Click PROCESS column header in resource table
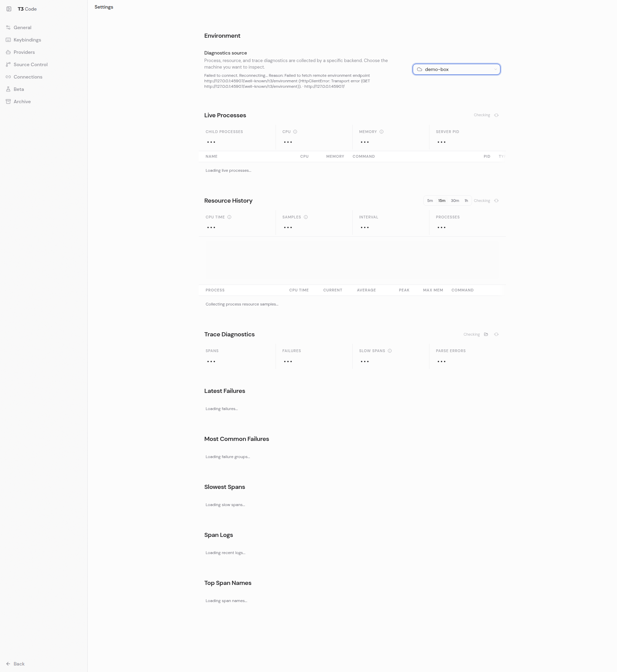This screenshot has width=617, height=672. [215, 290]
